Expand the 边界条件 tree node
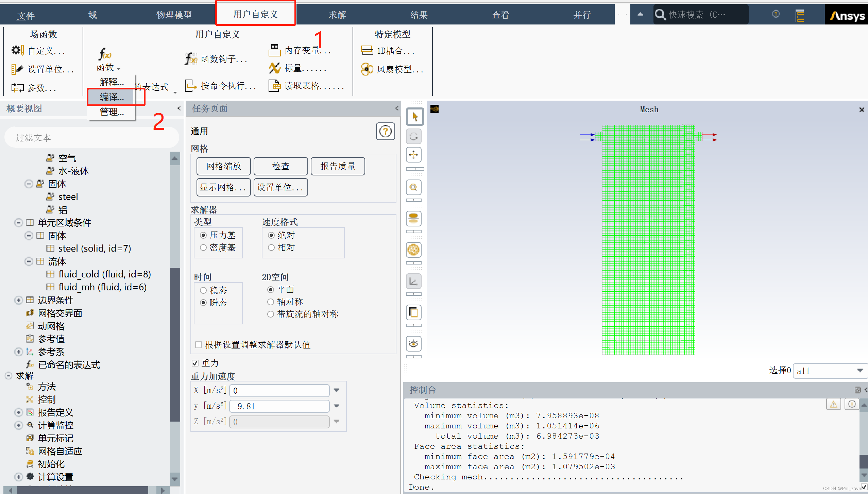This screenshot has width=868, height=494. point(19,300)
